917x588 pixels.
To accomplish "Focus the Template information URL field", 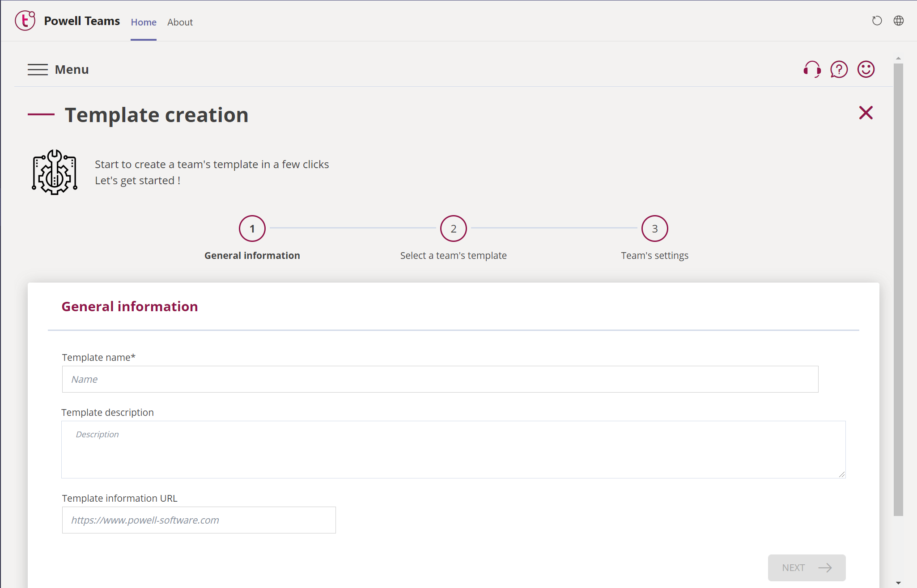I will (x=199, y=520).
